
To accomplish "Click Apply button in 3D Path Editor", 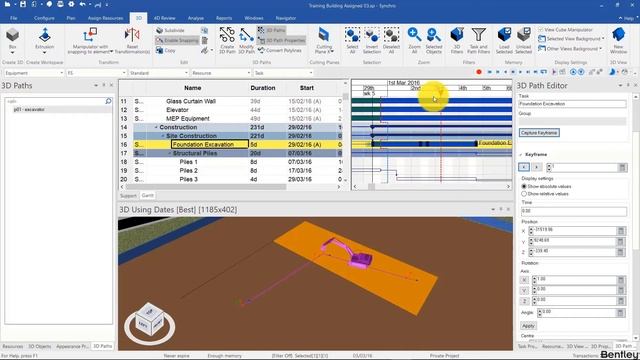I will pyautogui.click(x=528, y=326).
